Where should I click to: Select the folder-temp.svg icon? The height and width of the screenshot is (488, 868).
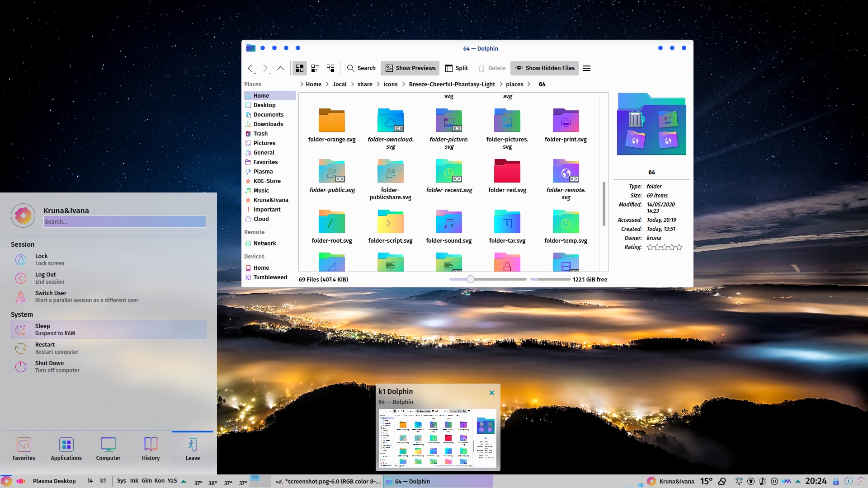(x=566, y=221)
